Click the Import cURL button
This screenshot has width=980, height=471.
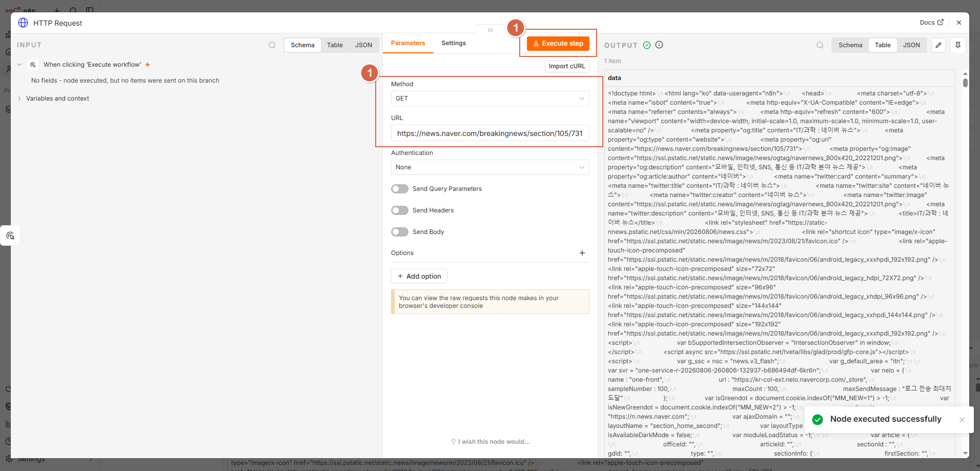point(567,66)
